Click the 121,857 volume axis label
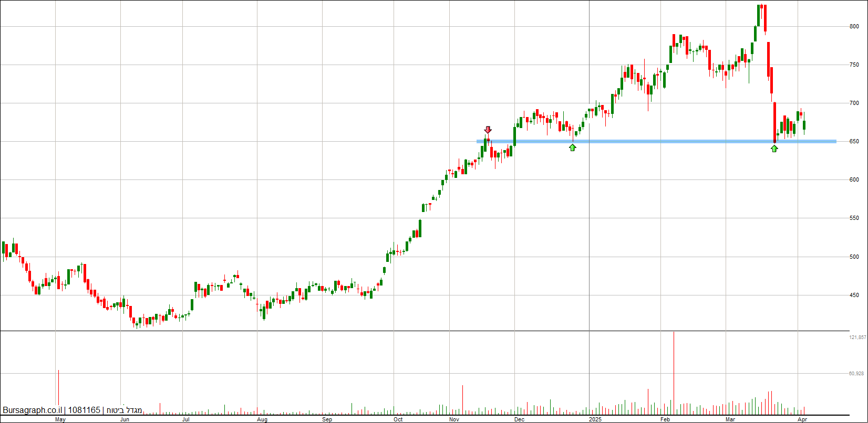Screen dimensions: 868x423 pyautogui.click(x=856, y=337)
